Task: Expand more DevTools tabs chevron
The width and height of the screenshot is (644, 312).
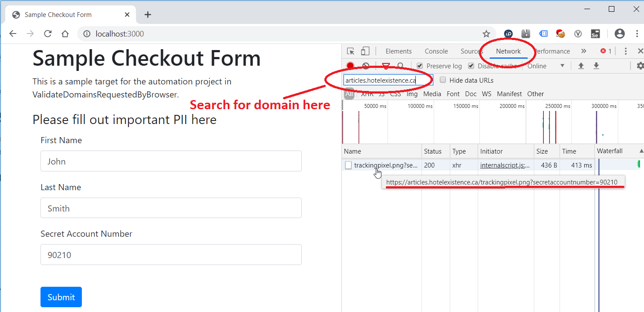Action: [x=583, y=51]
